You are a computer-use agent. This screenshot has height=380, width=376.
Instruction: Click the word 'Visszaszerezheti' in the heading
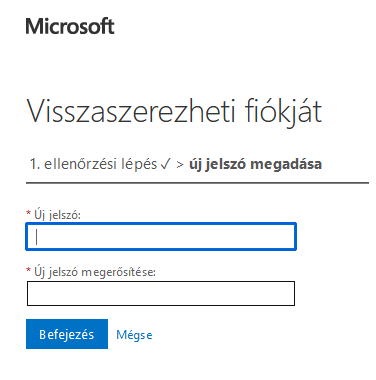tap(131, 111)
